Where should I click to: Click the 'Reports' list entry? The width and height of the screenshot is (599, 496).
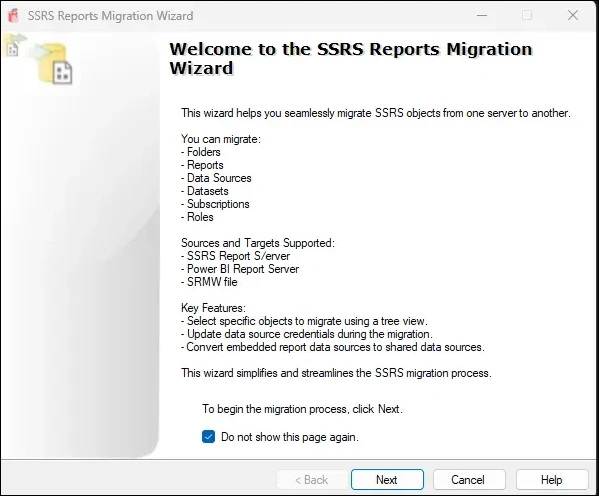[202, 165]
